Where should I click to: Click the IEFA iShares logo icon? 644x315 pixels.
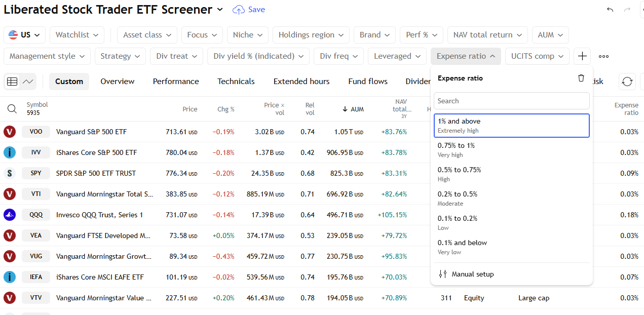click(x=9, y=277)
